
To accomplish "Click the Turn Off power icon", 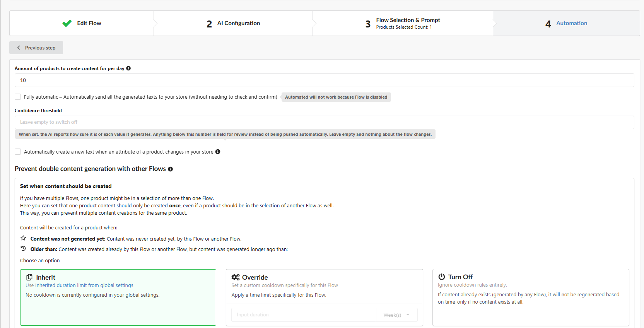I will 442,277.
